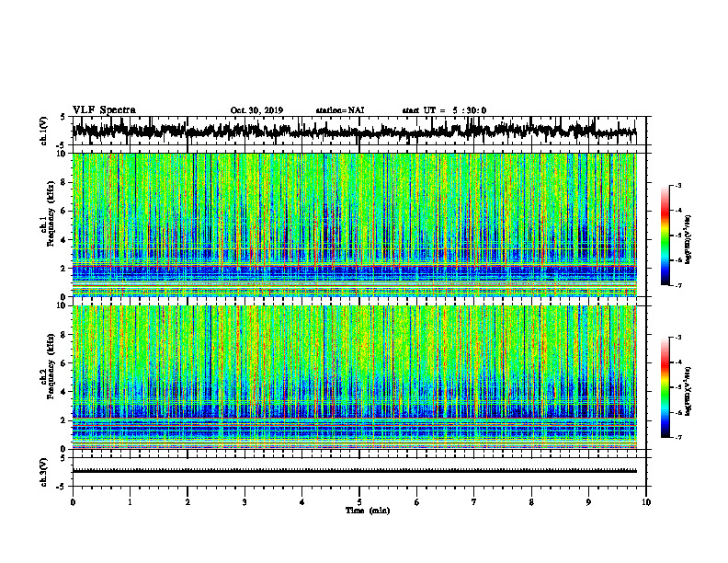Click the "ch.1(V)" axis label

tap(44, 131)
